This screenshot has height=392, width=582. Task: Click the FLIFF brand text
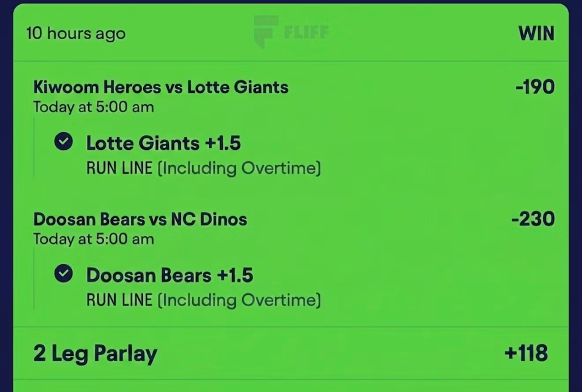click(x=306, y=33)
